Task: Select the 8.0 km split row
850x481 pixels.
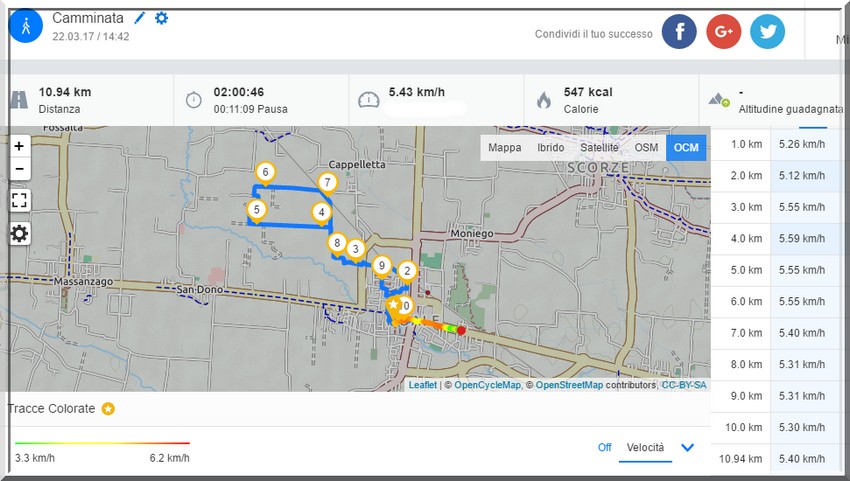Action: tap(777, 364)
